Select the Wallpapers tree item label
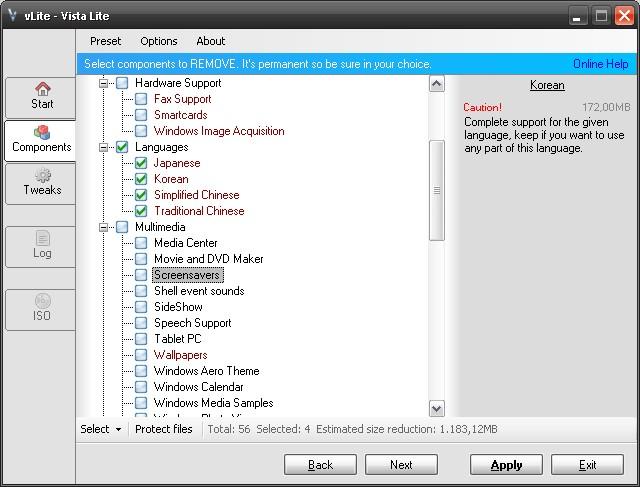 point(181,355)
